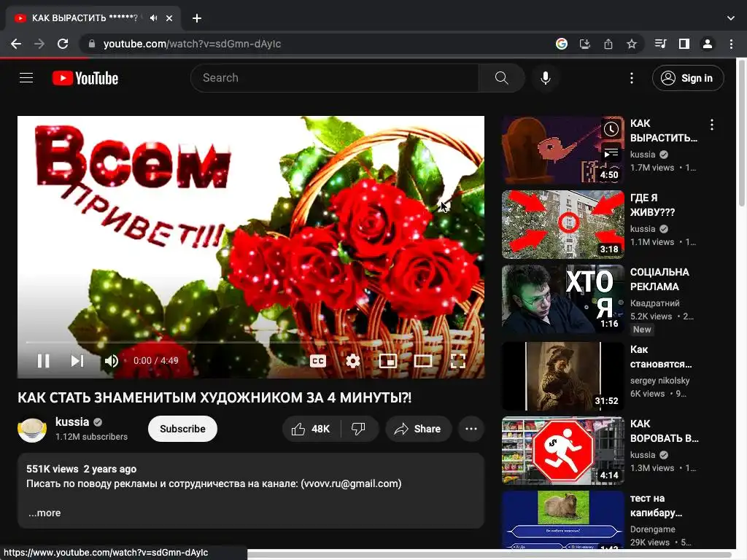Start voice search with microphone icon
747x560 pixels.
[x=546, y=78]
